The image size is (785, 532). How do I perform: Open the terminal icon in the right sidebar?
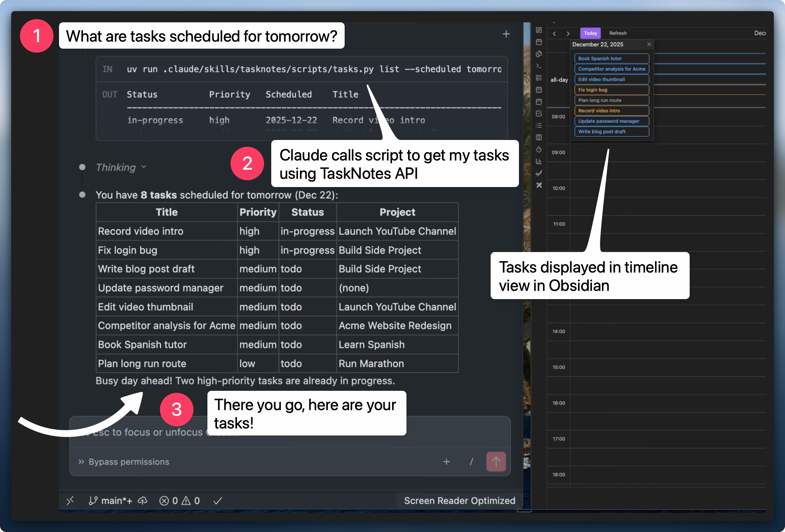click(539, 65)
